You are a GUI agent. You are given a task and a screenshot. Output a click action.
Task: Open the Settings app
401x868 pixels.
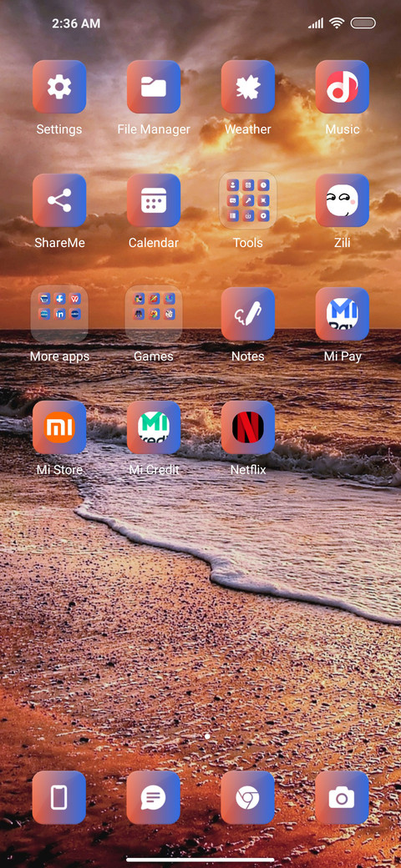[x=59, y=87]
